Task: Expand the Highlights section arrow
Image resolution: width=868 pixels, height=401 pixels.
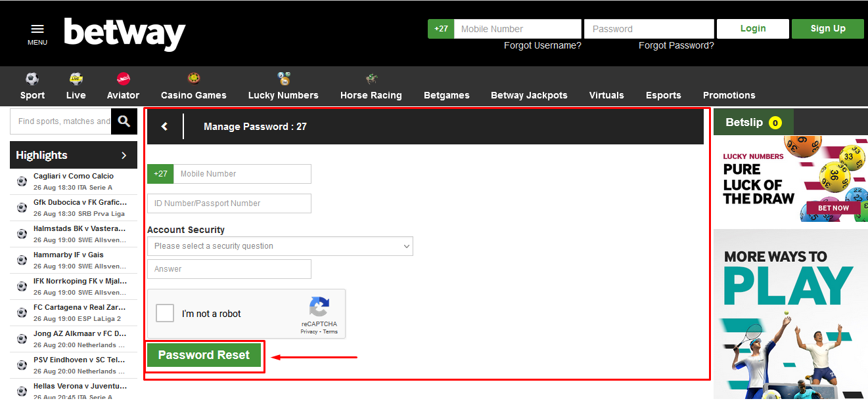Action: (124, 156)
